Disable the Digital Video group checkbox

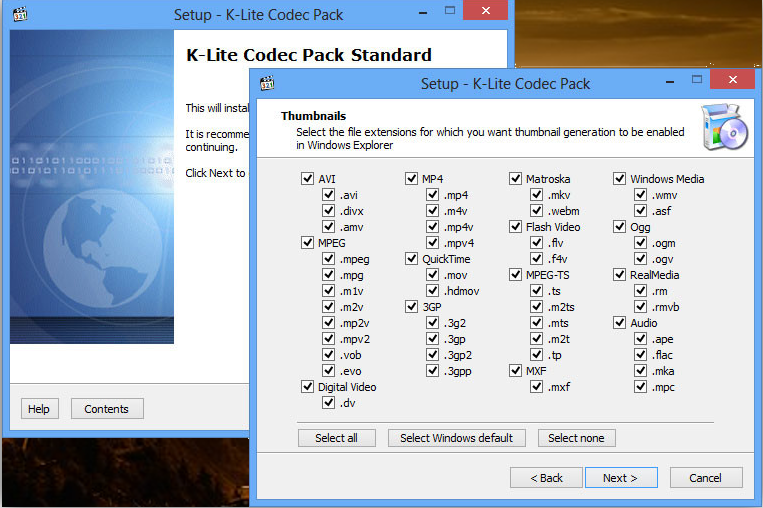click(307, 387)
